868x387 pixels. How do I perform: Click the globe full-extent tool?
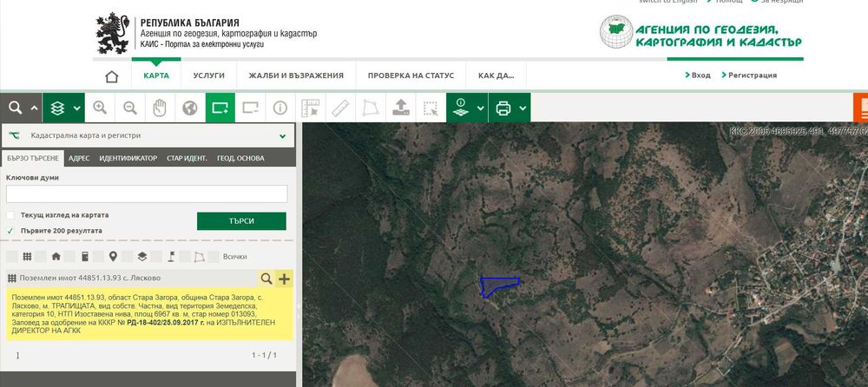190,108
